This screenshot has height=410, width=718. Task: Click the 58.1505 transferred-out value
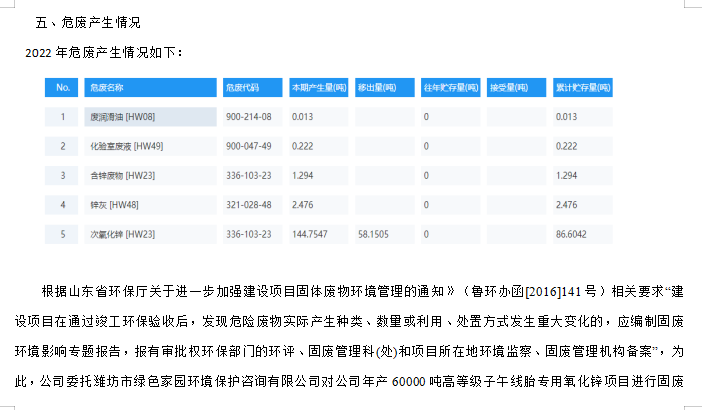(375, 234)
